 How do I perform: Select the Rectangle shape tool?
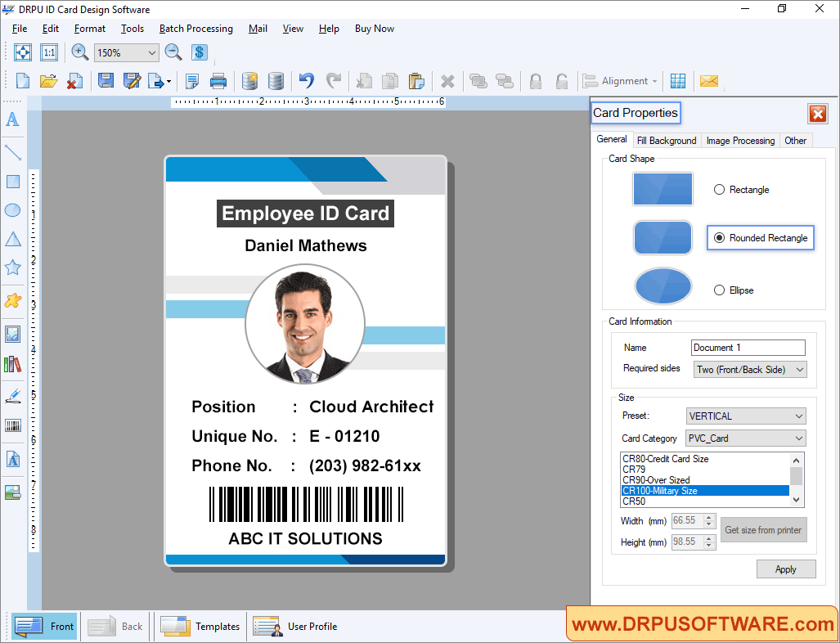tap(13, 182)
